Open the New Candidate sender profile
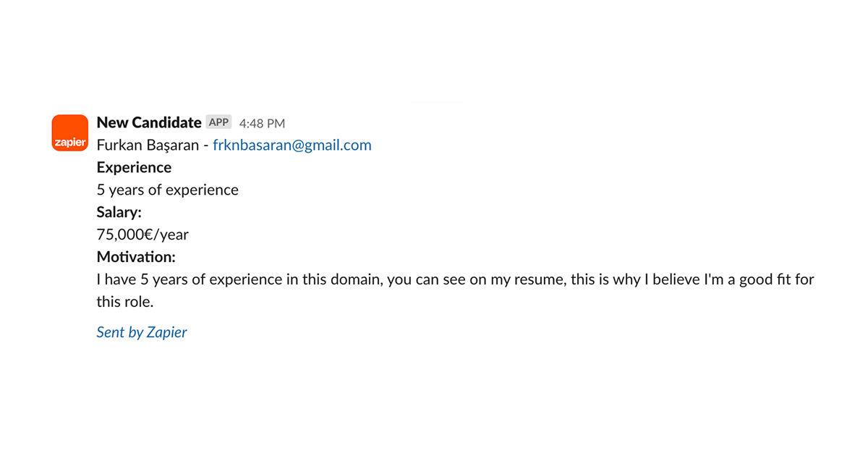This screenshot has height=456, width=868. (x=149, y=122)
